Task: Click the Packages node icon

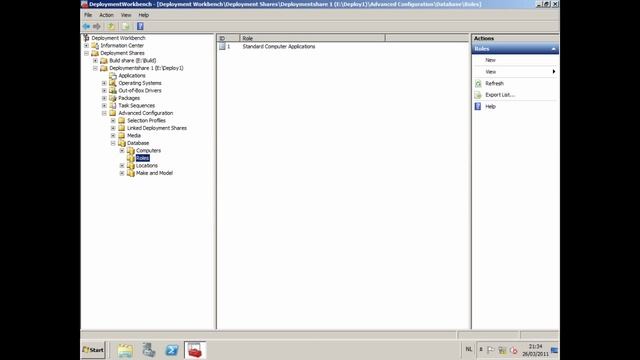Action: (x=113, y=98)
